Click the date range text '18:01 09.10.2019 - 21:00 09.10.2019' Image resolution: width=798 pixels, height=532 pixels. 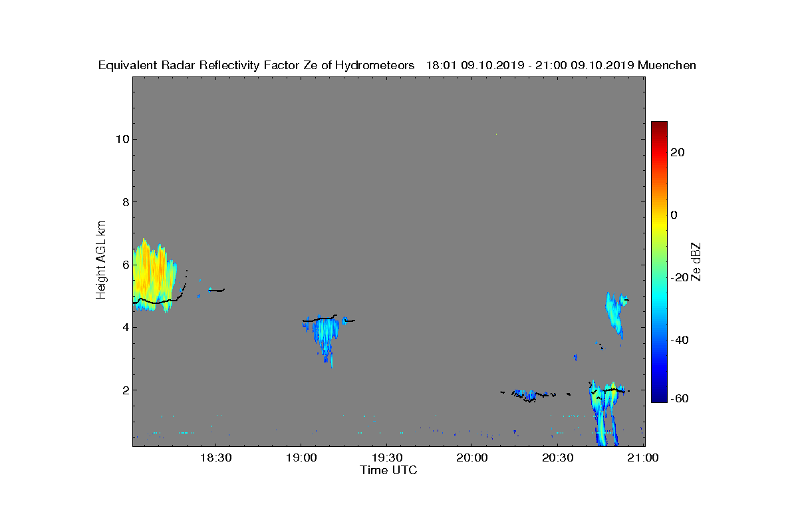coord(529,65)
